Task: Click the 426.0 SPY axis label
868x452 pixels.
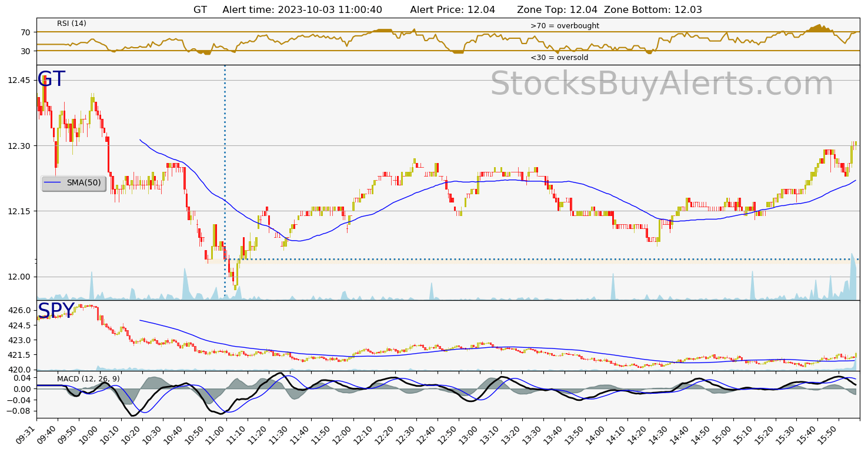Action: (19, 311)
